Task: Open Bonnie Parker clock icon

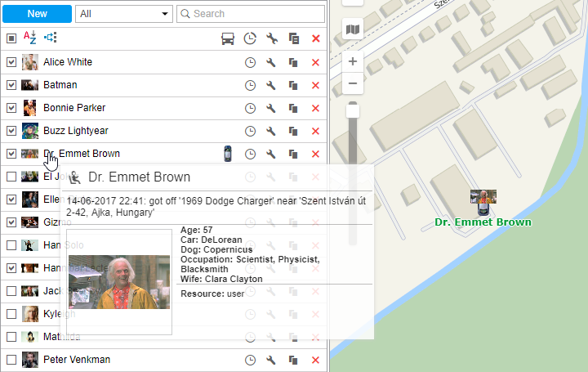Action: point(250,108)
